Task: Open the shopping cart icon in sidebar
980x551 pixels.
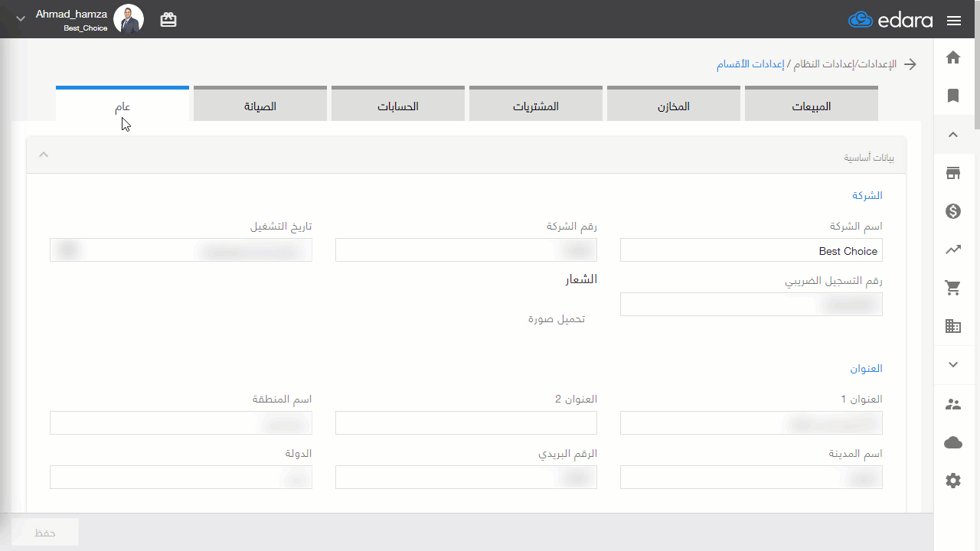Action: (953, 288)
